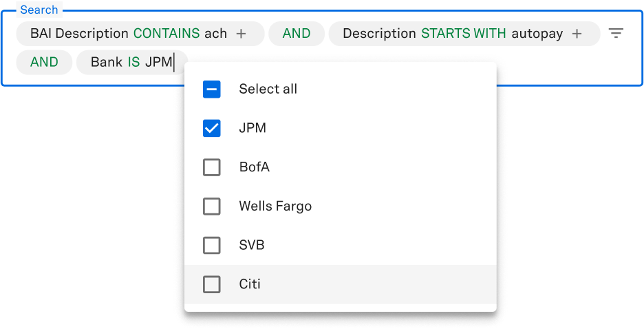Click the JPM text being typed

[x=158, y=63]
